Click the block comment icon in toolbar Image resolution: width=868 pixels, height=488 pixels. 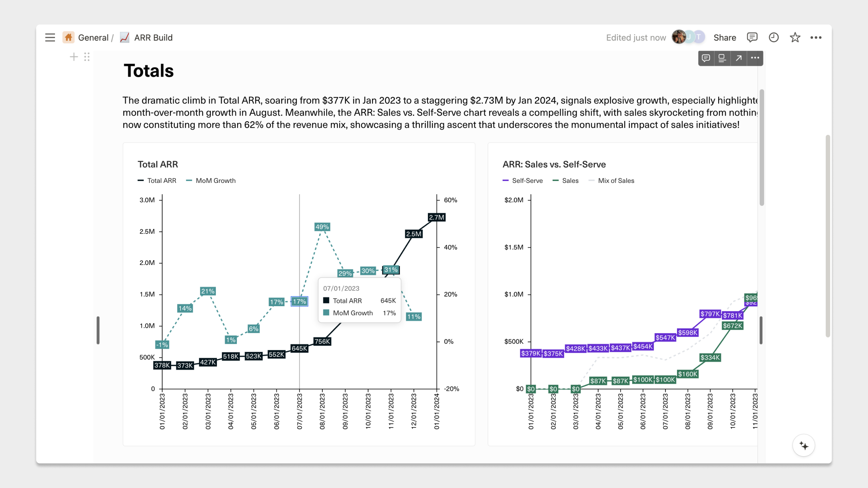[706, 58]
